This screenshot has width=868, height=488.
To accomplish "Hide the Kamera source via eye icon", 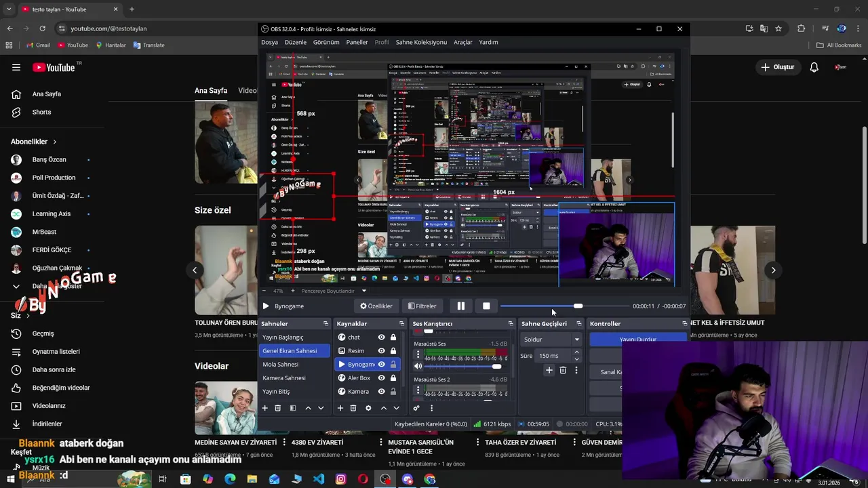I will click(x=382, y=391).
